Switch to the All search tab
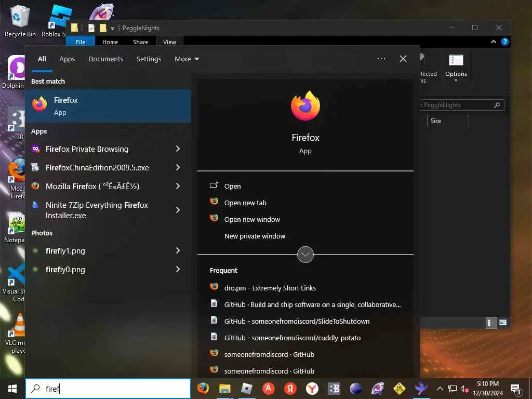 pos(42,59)
